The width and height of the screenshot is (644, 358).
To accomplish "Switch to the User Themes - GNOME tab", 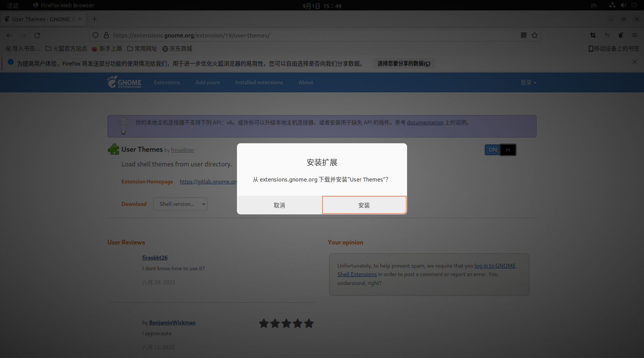I will (x=43, y=19).
